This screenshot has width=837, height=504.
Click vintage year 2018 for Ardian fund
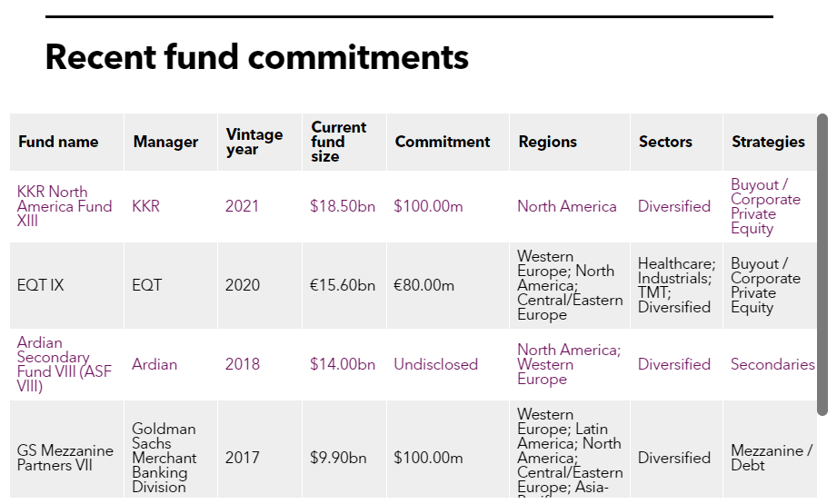click(243, 364)
